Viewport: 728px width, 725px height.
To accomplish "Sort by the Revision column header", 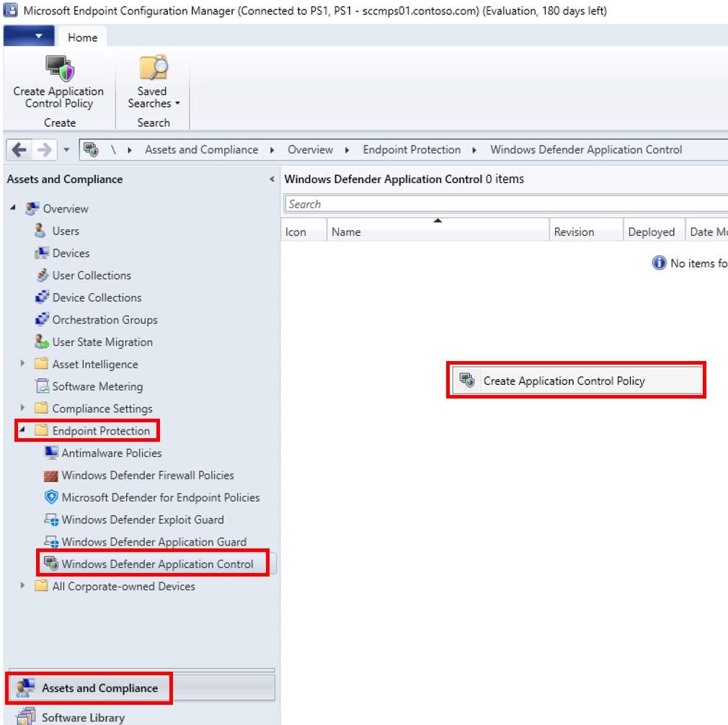I will click(586, 231).
